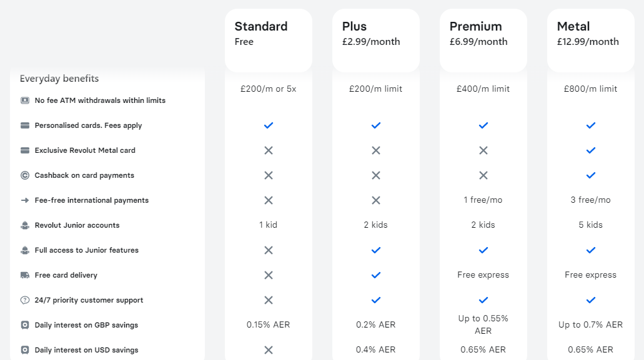
Task: Click Plus checkmark for Free card delivery
Action: coord(376,275)
